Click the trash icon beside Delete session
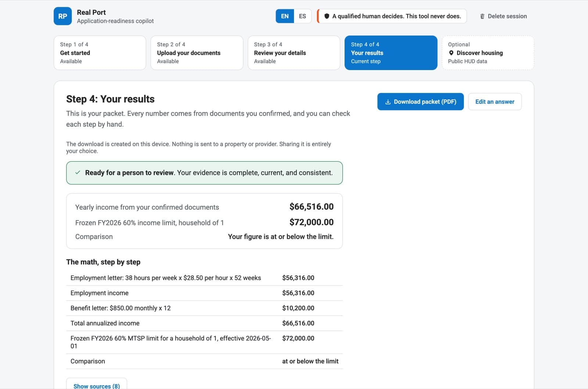 pos(483,16)
